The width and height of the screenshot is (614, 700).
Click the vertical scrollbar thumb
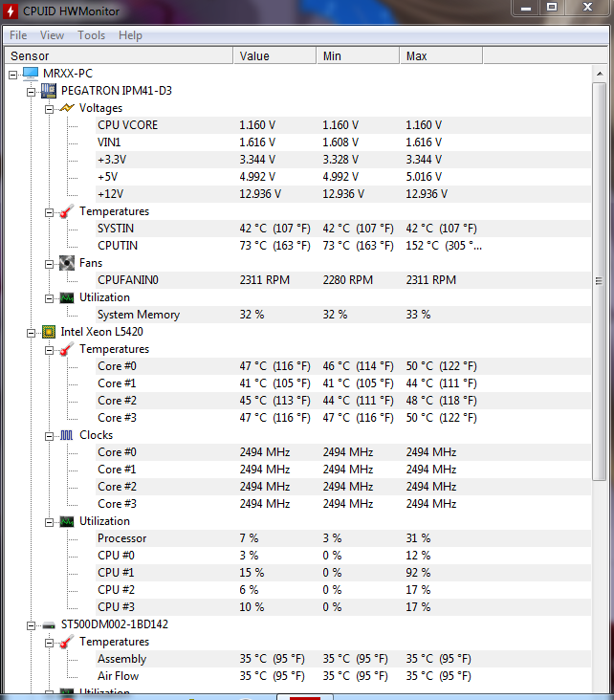click(x=600, y=281)
